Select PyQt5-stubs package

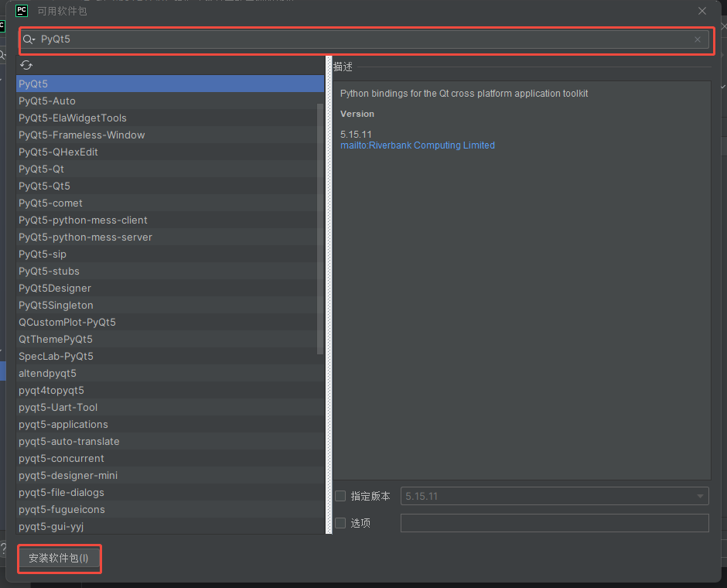pos(170,272)
